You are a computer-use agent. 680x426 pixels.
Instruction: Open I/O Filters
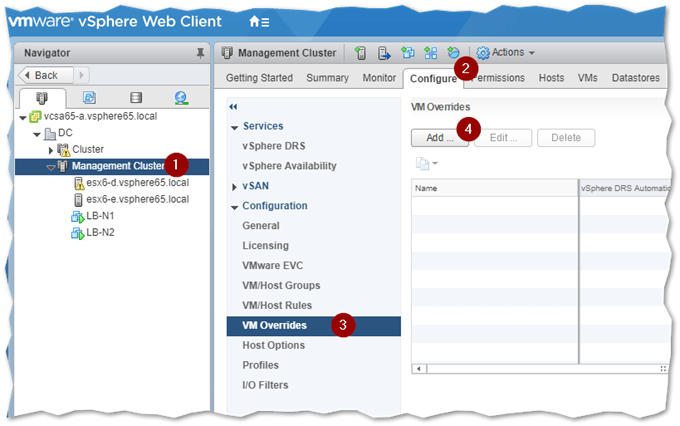265,385
